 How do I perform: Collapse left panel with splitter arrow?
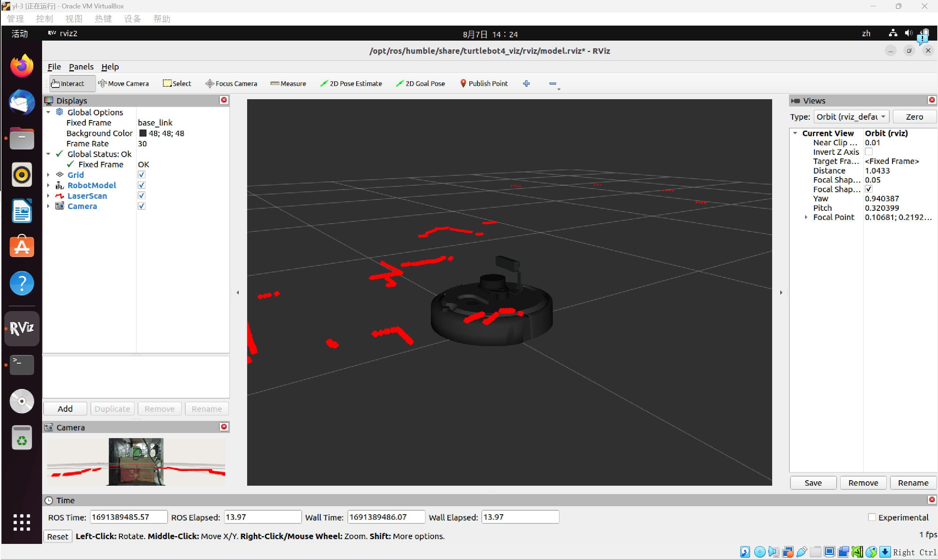[237, 292]
